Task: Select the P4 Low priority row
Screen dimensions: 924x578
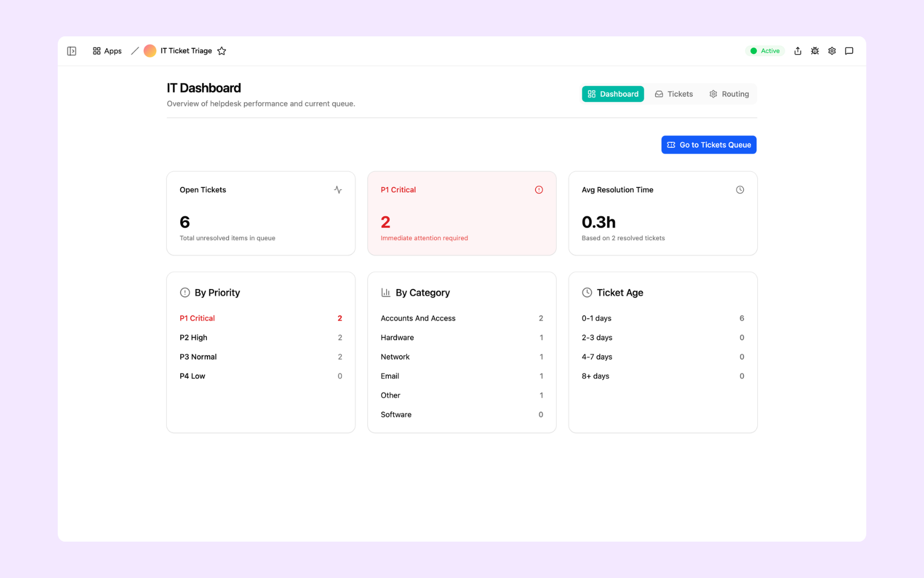Action: tap(261, 376)
